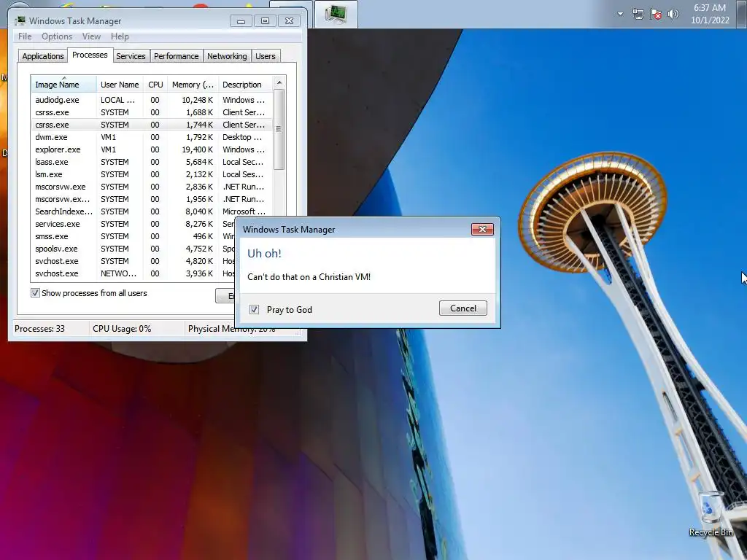Screen dimensions: 747x560
Task: Show hidden tray icons arrow
Action: coord(620,15)
